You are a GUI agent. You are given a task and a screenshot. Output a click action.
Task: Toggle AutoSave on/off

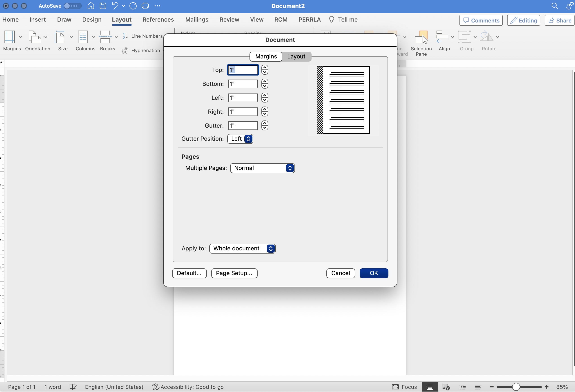71,5
